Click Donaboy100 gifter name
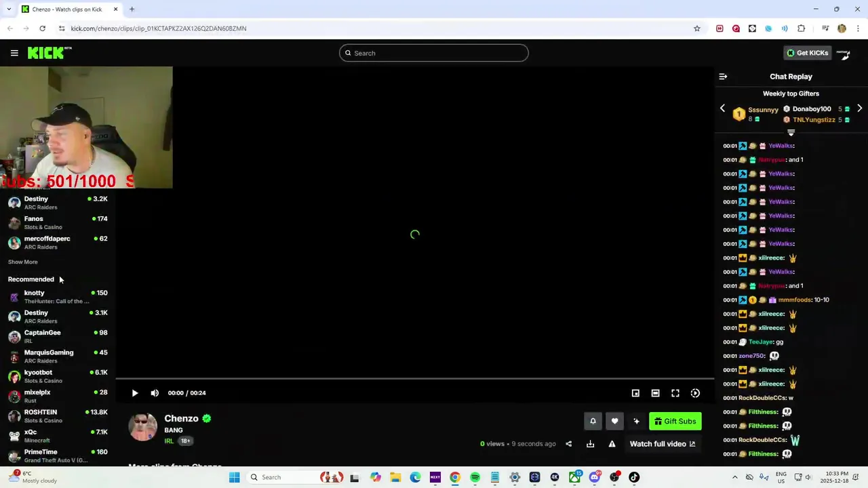The height and width of the screenshot is (488, 868). (x=812, y=109)
